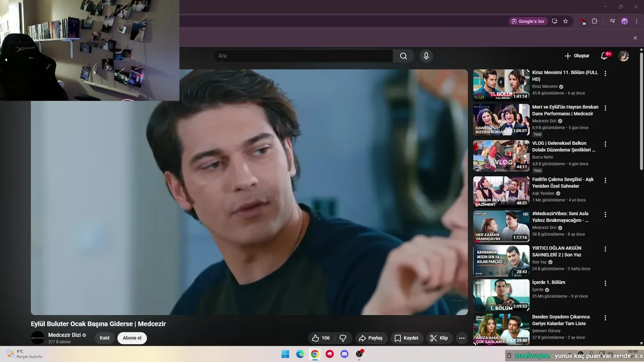Screen dimensions: 644x362
Task: Open the red extension with badge 30
Action: pyautogui.click(x=583, y=21)
